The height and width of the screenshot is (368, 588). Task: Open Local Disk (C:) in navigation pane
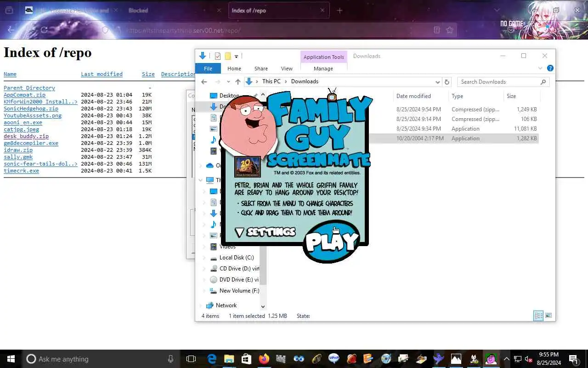(236, 258)
